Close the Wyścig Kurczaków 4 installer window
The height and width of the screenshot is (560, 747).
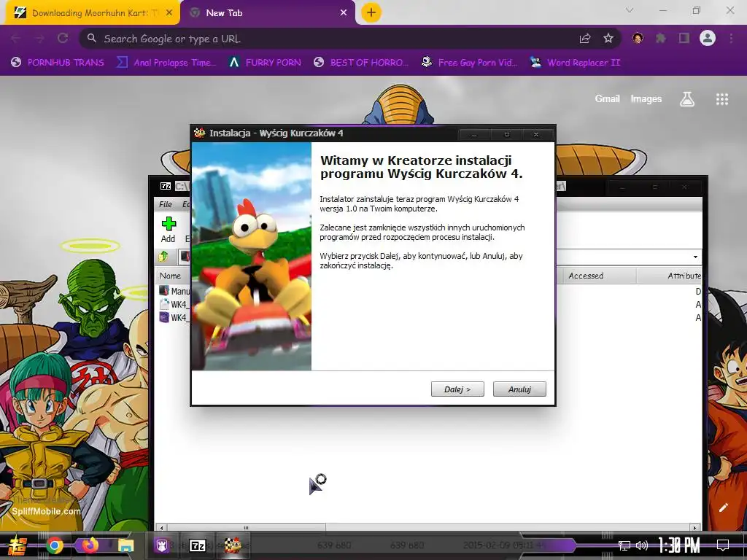point(536,134)
